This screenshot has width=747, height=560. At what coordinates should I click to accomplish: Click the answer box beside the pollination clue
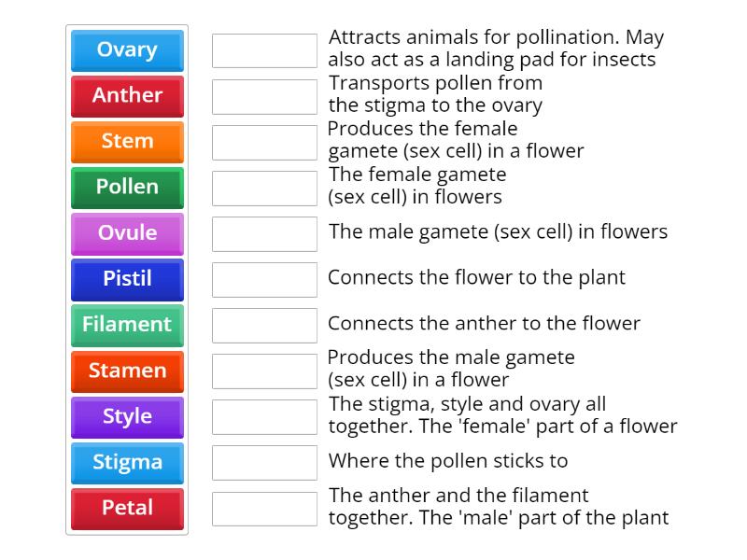pyautogui.click(x=264, y=50)
